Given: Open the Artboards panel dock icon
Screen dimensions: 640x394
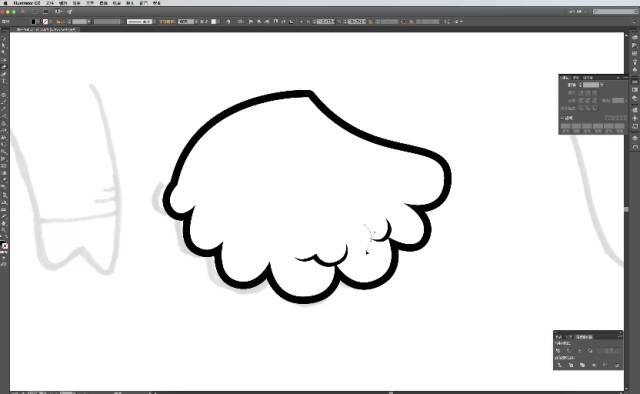Looking at the screenshot, I should [x=635, y=147].
